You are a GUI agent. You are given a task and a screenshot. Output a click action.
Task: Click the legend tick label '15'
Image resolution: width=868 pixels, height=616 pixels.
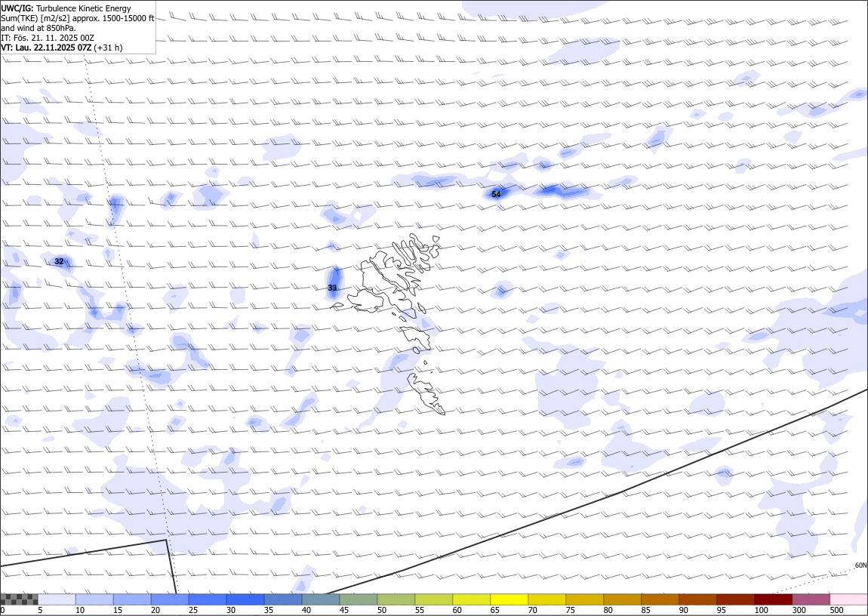pos(117,610)
